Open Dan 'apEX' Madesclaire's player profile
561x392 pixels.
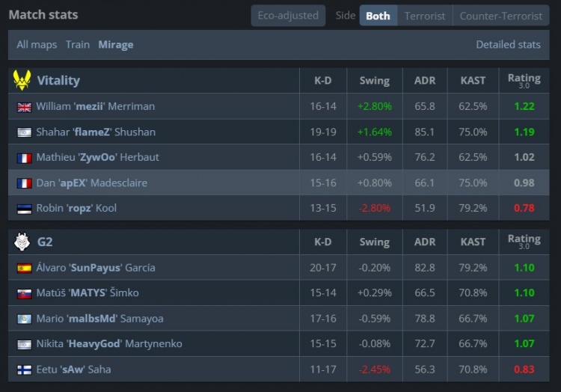tap(91, 183)
